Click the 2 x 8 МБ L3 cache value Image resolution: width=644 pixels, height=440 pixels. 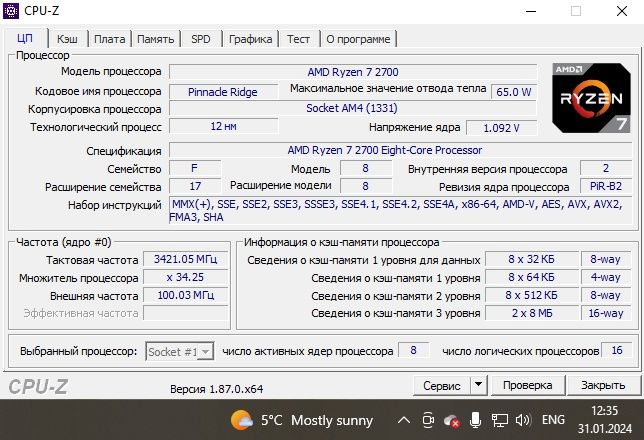pyautogui.click(x=531, y=313)
